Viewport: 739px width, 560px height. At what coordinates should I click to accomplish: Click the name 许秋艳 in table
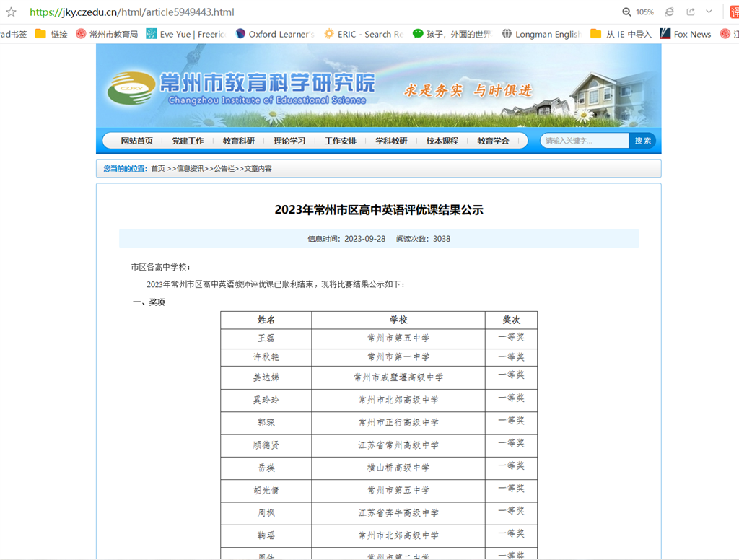pos(266,357)
